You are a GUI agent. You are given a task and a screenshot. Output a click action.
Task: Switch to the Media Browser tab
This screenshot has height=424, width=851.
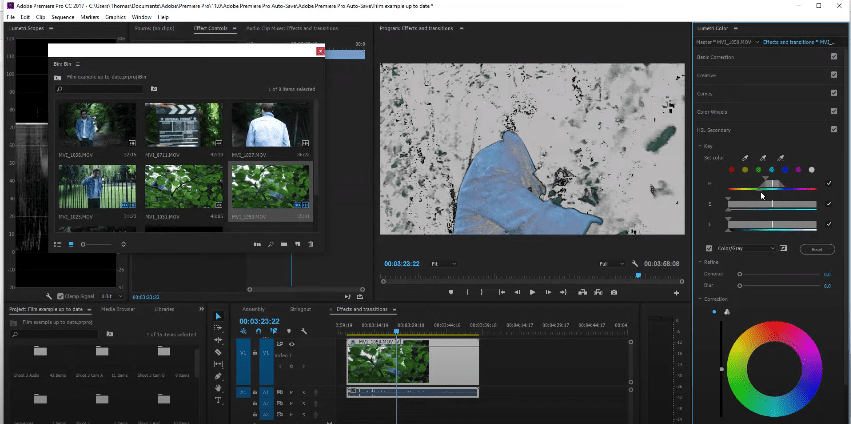[118, 309]
